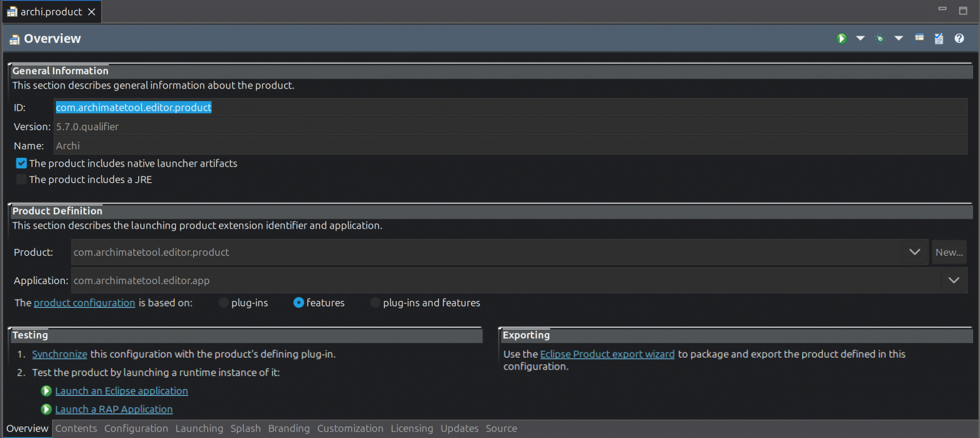
Task: Click the Export product icon in header
Action: coord(919,38)
